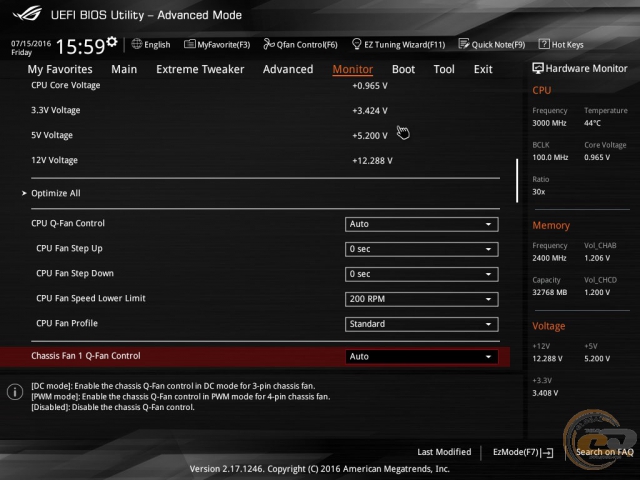
Task: Click Search on FAQ
Action: point(604,452)
